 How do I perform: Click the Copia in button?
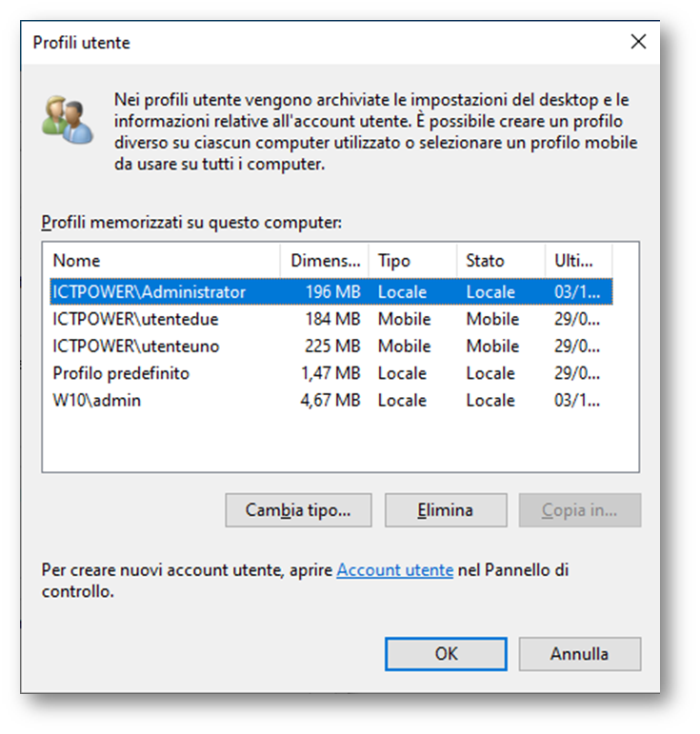pos(579,510)
